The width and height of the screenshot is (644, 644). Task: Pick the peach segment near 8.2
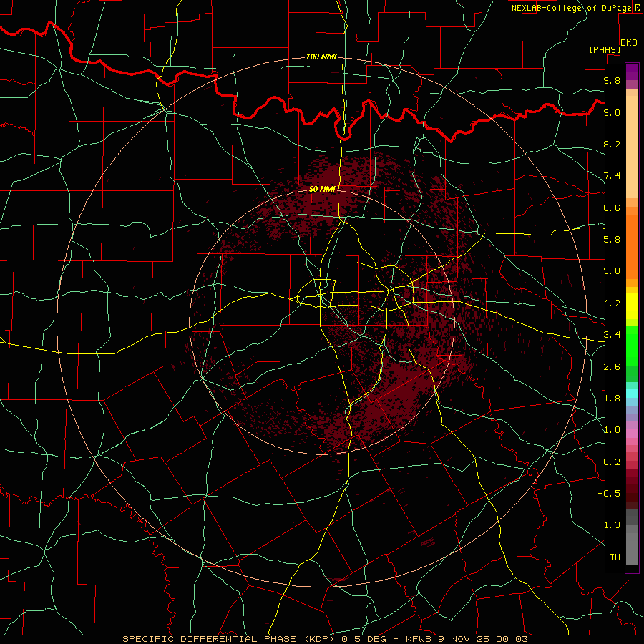632,147
